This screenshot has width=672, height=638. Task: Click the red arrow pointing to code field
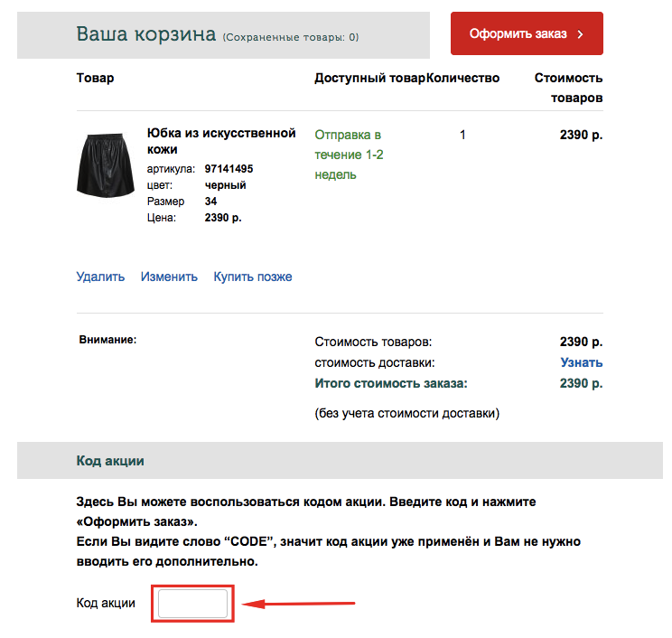pos(299,604)
